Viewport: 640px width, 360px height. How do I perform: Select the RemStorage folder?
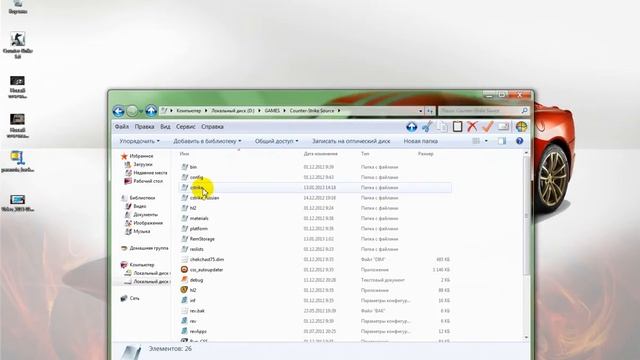click(202, 239)
